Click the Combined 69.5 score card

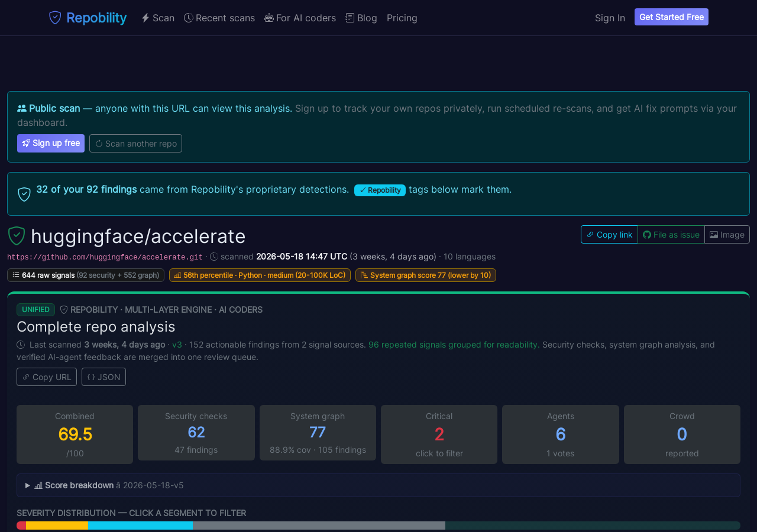(x=75, y=434)
